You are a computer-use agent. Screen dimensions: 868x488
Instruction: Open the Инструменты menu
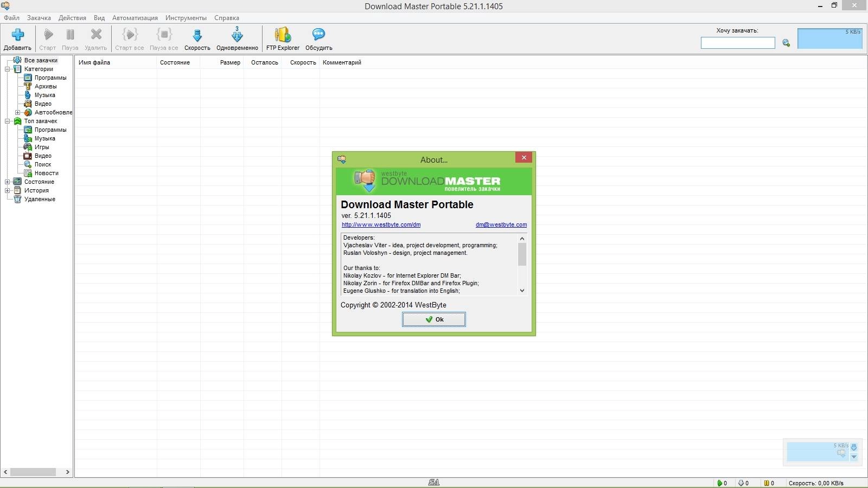click(x=186, y=18)
